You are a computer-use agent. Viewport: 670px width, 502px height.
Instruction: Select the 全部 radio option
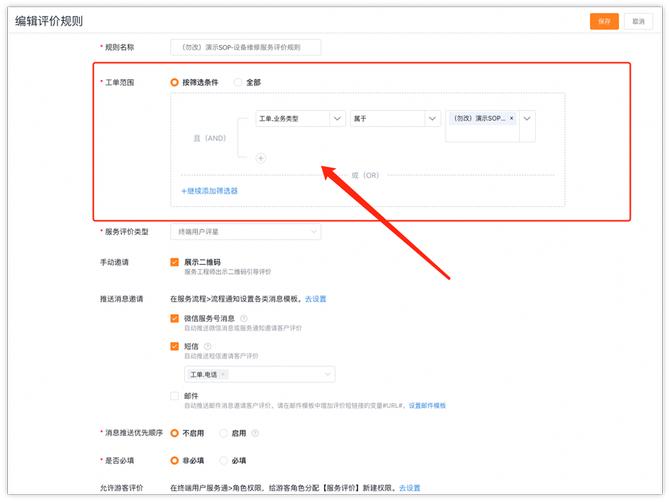click(x=238, y=82)
